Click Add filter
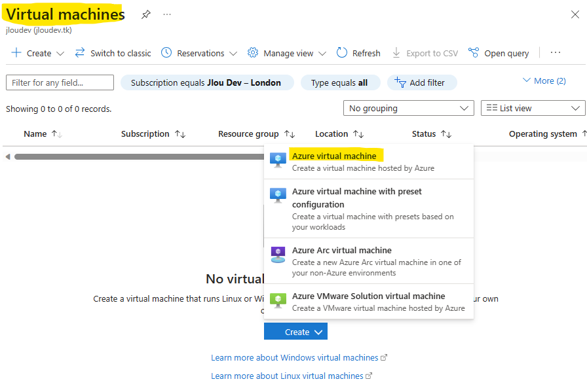The width and height of the screenshot is (587, 392). [x=422, y=82]
